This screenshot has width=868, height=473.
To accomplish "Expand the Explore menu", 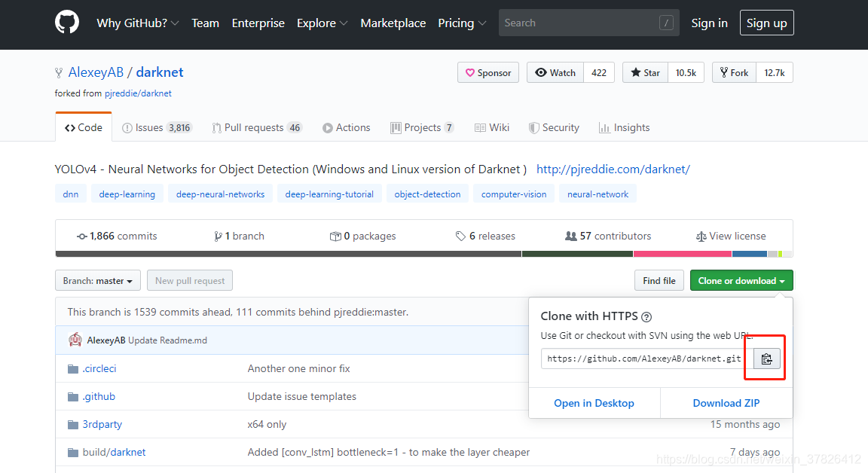I will [x=322, y=23].
